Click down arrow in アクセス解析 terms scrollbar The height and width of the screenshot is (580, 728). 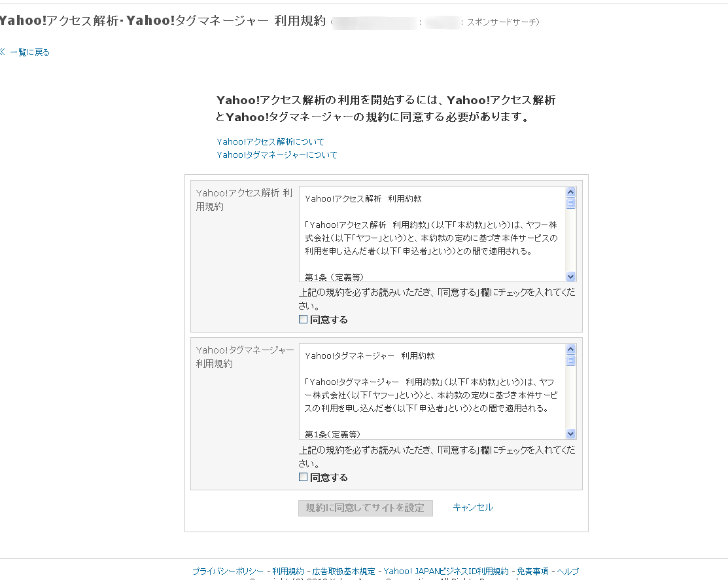570,276
